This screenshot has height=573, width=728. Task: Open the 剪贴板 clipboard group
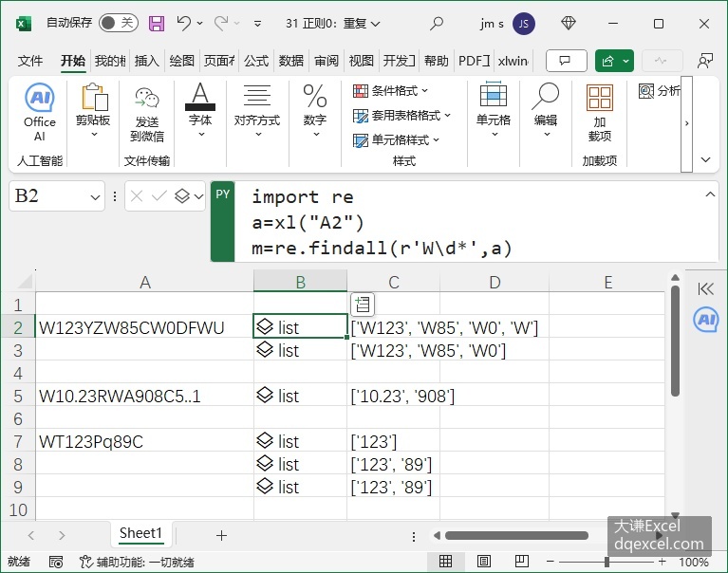[x=93, y=110]
